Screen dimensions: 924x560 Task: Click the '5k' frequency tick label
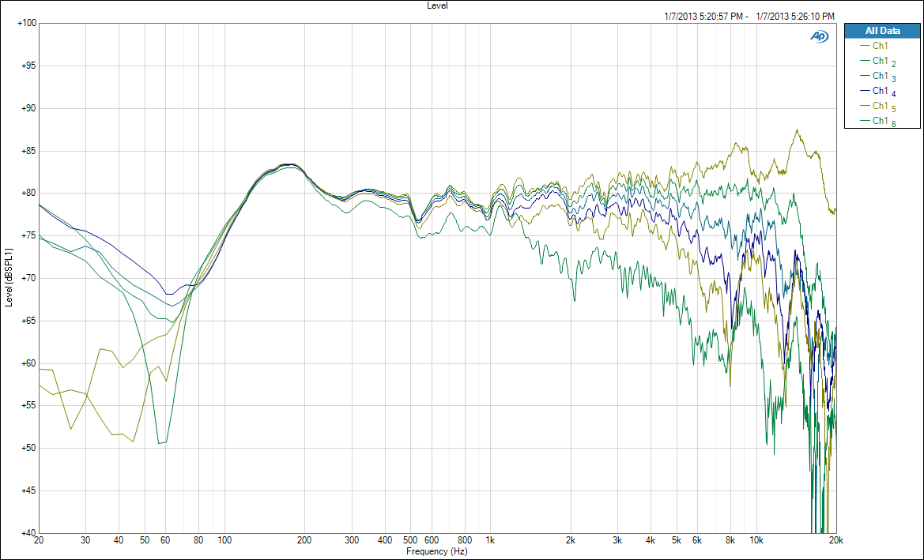(x=676, y=540)
